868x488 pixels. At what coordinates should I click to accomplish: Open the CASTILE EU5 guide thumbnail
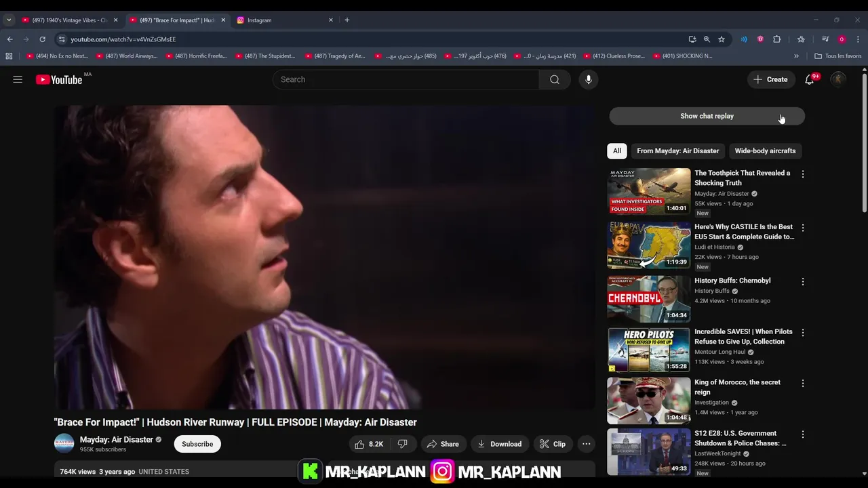[649, 245]
